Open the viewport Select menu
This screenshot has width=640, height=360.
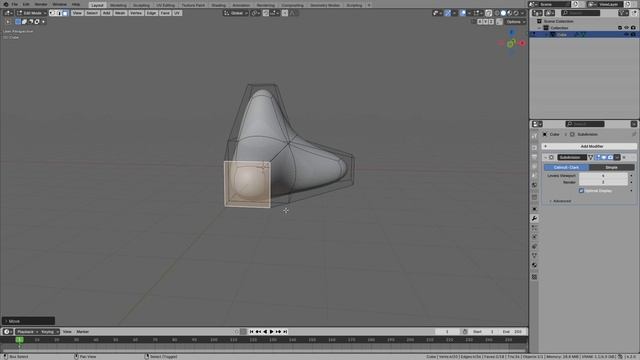pyautogui.click(x=92, y=13)
